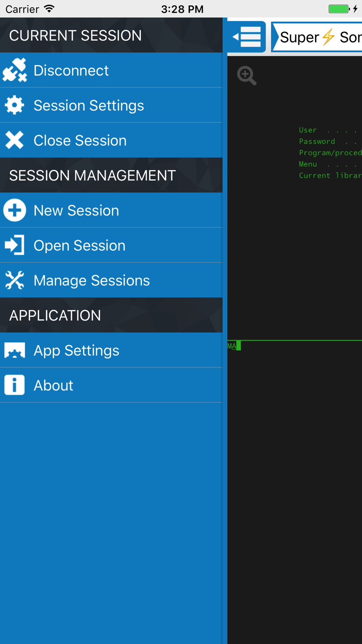Viewport: 362px width, 644px height.
Task: Tap the Wi-Fi status bar icon
Action: (49, 9)
